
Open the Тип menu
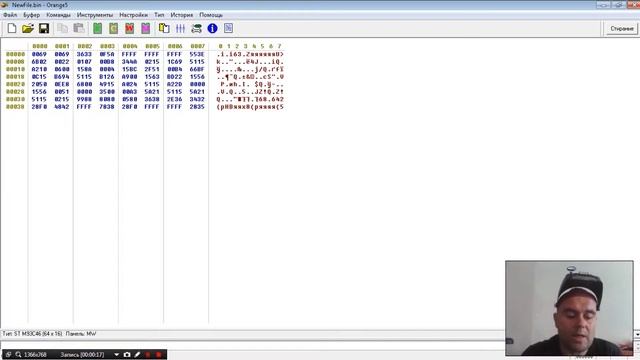(x=159, y=15)
